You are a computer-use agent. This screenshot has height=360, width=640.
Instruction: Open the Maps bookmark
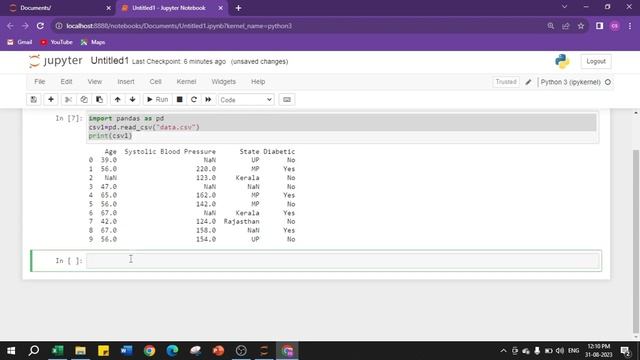93,42
